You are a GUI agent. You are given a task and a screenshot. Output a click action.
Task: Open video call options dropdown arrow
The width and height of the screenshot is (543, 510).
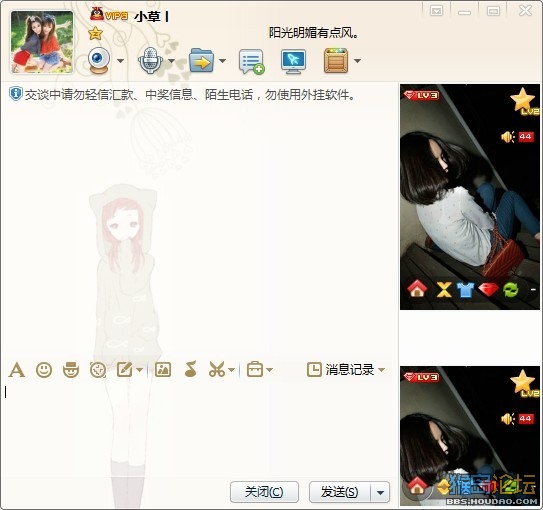tap(120, 61)
